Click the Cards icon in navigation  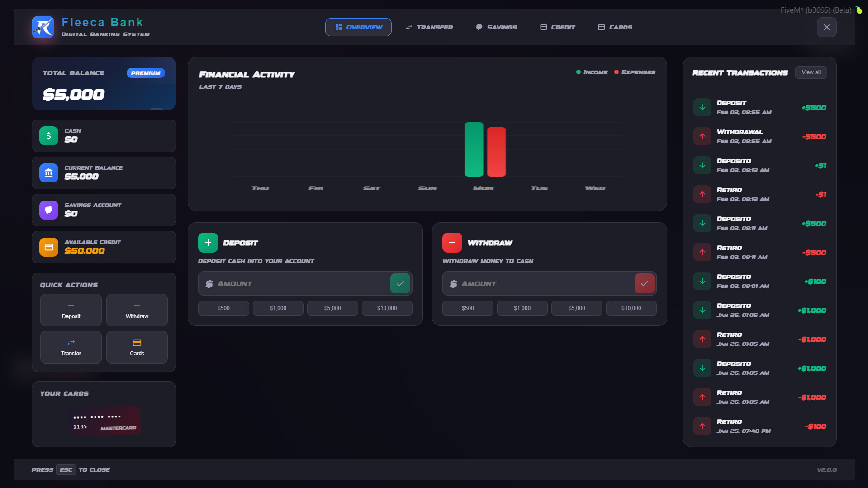click(x=602, y=27)
